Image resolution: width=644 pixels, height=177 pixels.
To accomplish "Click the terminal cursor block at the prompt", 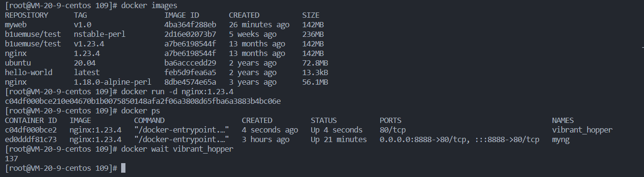I will point(123,168).
